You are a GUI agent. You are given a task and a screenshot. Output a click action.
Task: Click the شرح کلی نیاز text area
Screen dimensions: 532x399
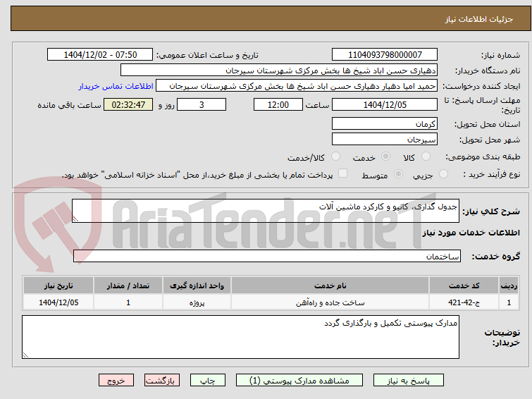pos(266,211)
